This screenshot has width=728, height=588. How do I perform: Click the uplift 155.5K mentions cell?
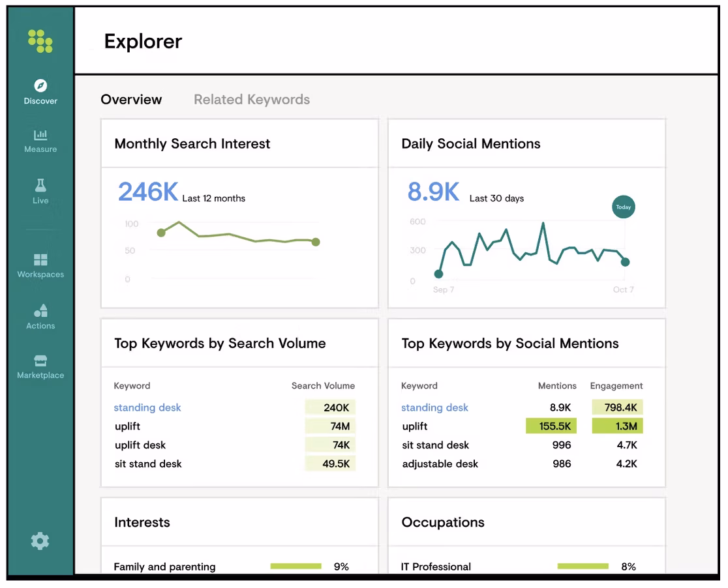[551, 426]
